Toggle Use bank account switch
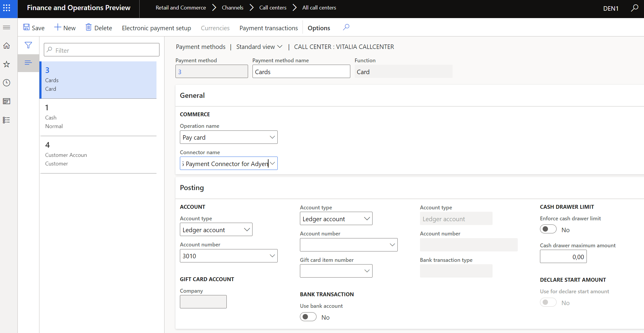 point(308,317)
